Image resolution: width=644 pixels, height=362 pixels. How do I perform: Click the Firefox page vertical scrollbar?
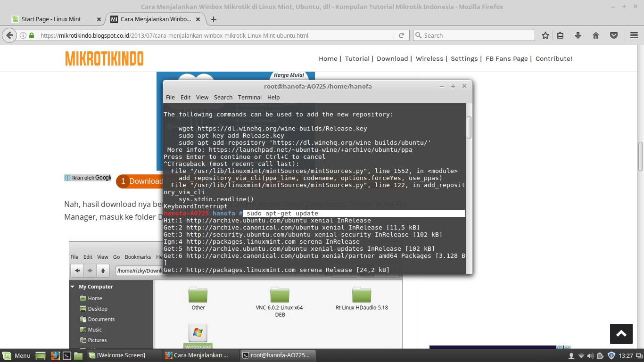pyautogui.click(x=641, y=156)
